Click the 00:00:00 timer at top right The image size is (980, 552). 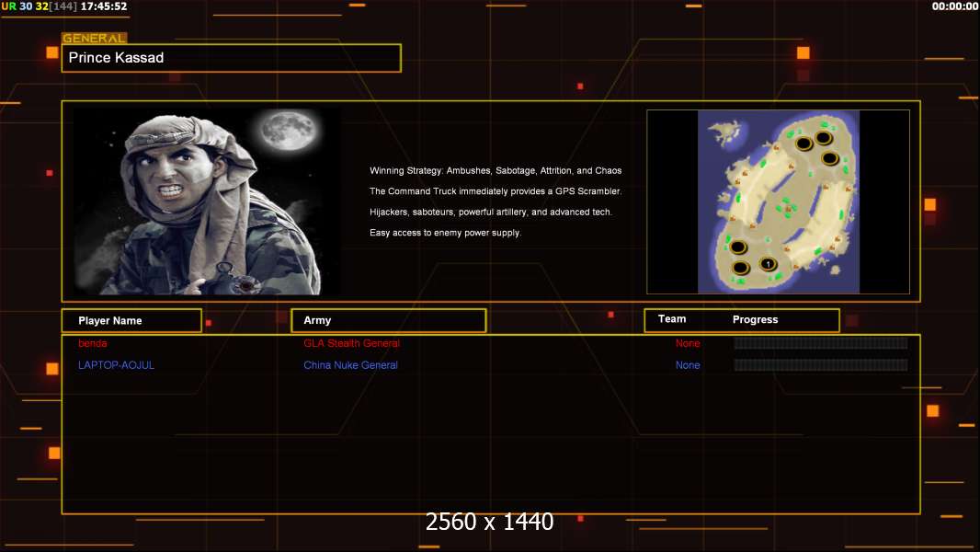click(954, 6)
